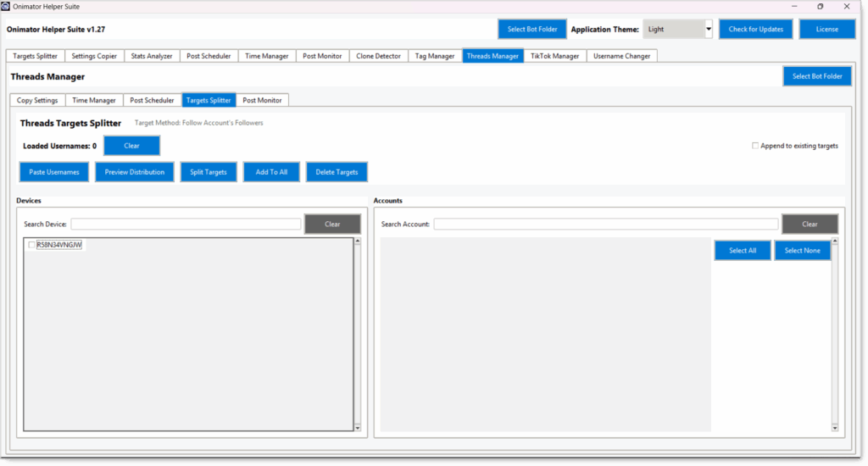Screen dimensions: 868x466
Task: Click the Paste Usernames button
Action: (54, 172)
